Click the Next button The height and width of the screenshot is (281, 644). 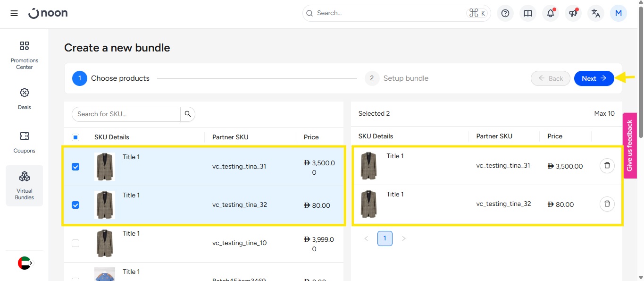pos(594,78)
